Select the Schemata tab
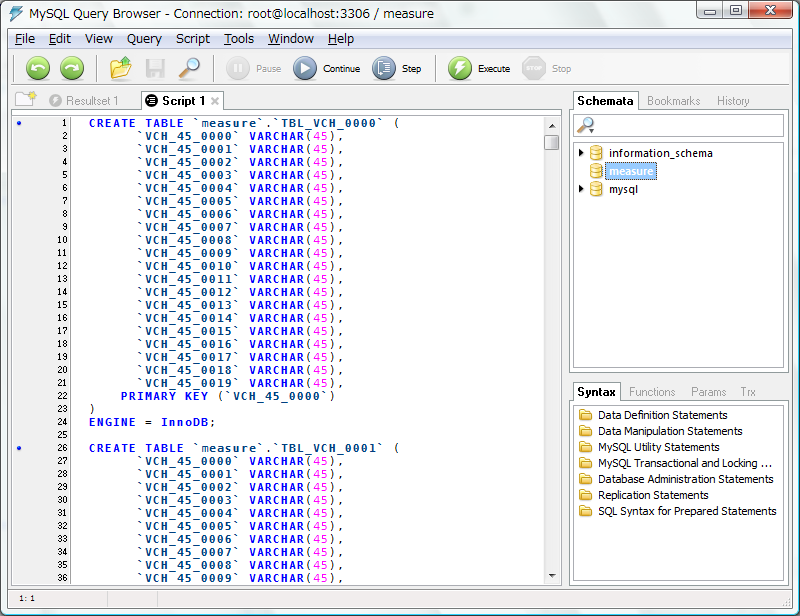This screenshot has height=616, width=800. (x=605, y=101)
